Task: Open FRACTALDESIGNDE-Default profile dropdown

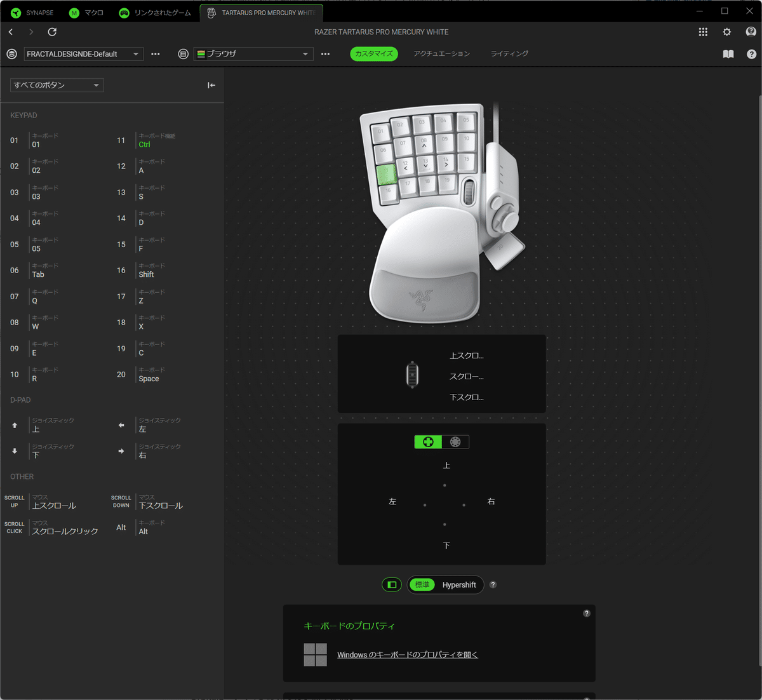Action: (x=84, y=54)
